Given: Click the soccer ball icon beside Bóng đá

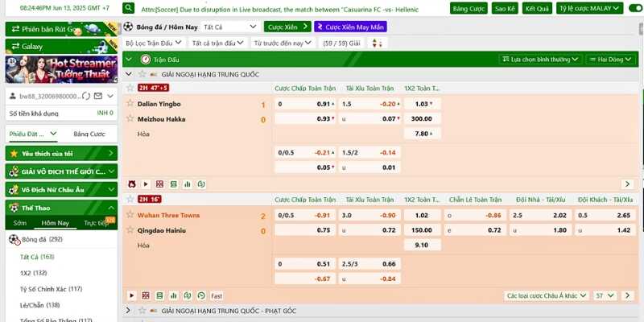Looking at the screenshot, I should [x=14, y=239].
